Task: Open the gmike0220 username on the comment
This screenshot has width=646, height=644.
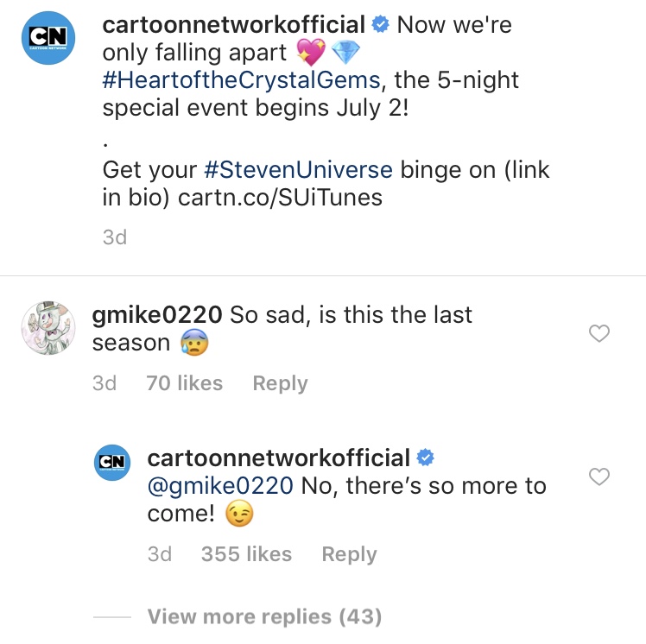Action: [x=158, y=315]
